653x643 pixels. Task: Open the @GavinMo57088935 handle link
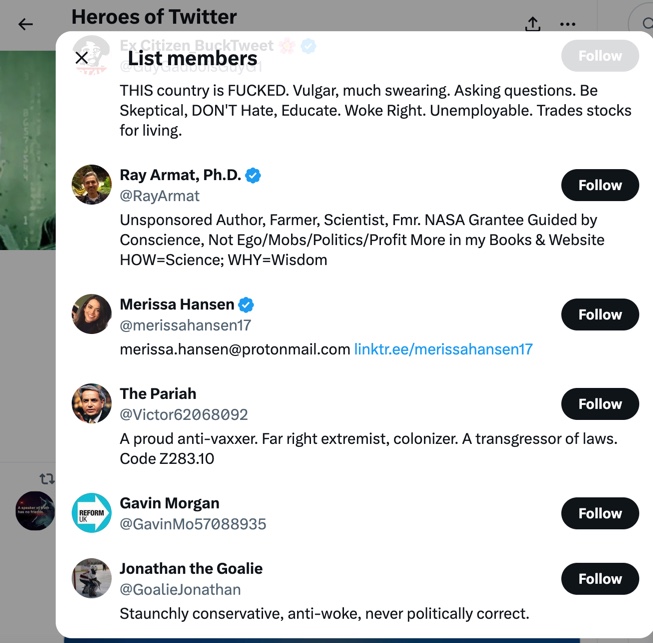tap(193, 524)
